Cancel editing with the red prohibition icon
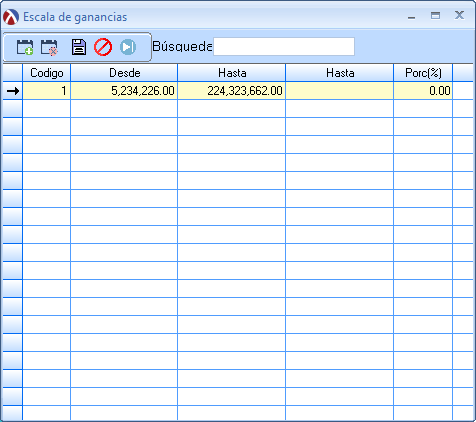The image size is (476, 422). (x=103, y=47)
